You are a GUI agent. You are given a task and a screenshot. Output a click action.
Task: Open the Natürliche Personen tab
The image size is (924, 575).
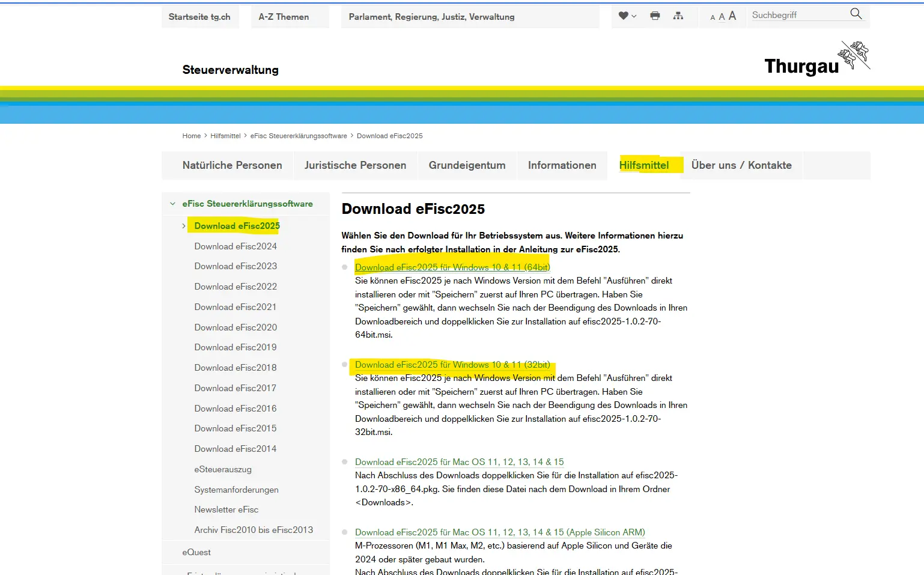(232, 165)
